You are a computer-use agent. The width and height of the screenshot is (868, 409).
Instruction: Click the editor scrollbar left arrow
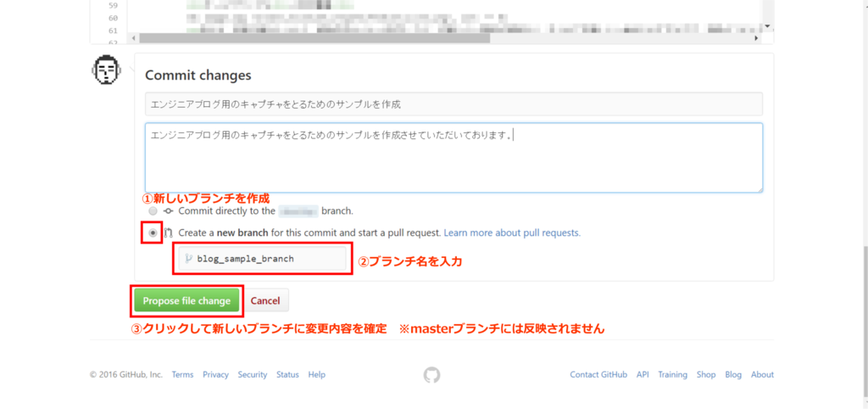click(x=133, y=39)
